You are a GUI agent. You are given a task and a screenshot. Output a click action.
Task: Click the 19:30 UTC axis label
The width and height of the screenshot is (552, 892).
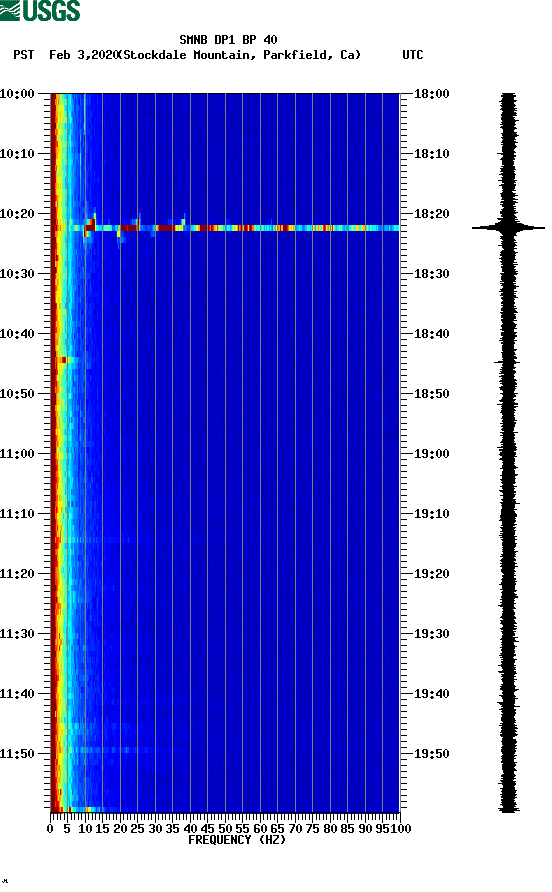pyautogui.click(x=431, y=634)
